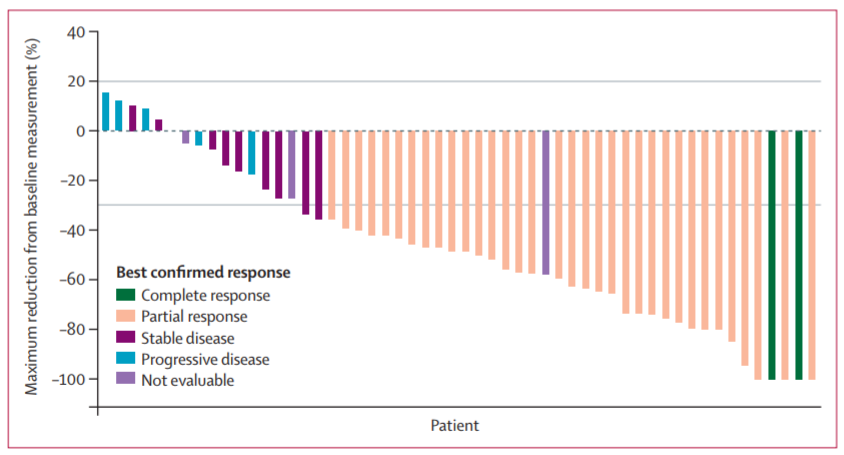Select the lavender Not evaluable legend swatch
The image size is (844, 455).
pyautogui.click(x=125, y=379)
